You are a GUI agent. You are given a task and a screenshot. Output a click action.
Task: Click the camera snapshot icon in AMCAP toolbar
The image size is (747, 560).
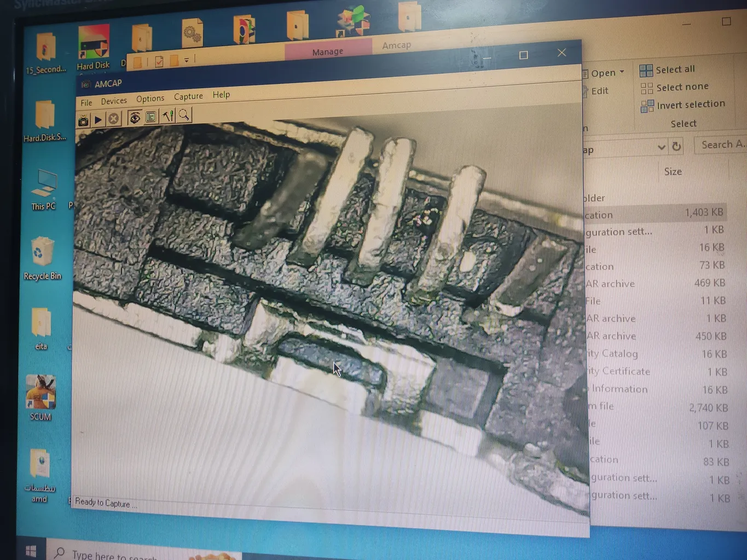coord(83,121)
